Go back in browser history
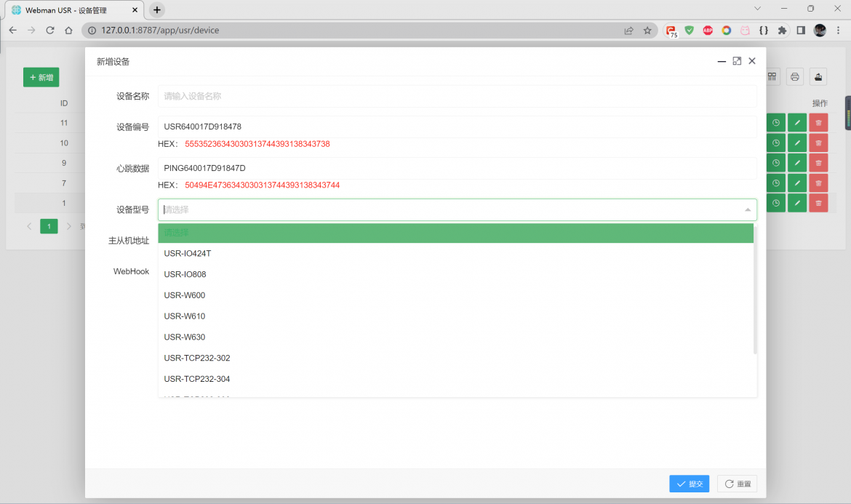Image resolution: width=851 pixels, height=504 pixels. coord(13,31)
